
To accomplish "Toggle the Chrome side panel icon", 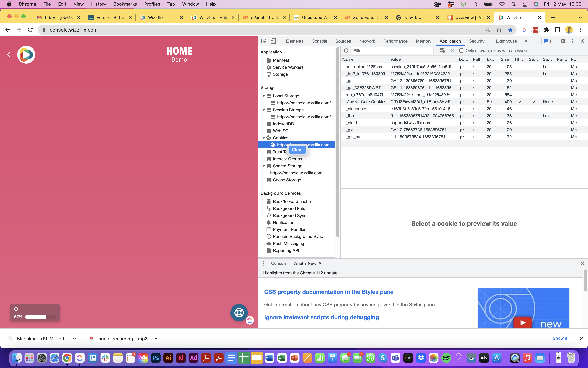I will point(558,30).
